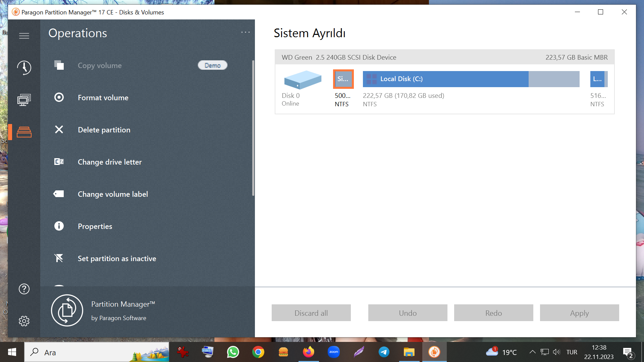Click the WD Green disk header row

(x=444, y=57)
